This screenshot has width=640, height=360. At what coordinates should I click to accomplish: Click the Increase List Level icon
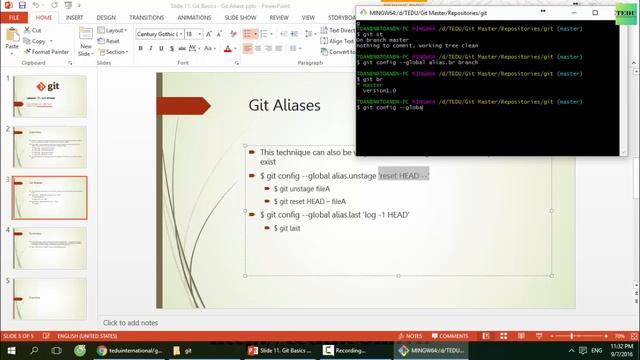[294, 34]
